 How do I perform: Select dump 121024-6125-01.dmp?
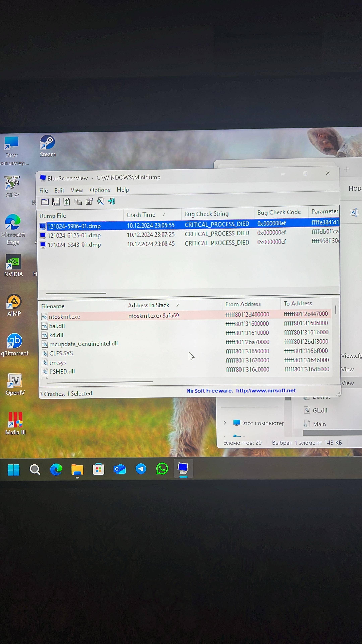click(x=74, y=235)
